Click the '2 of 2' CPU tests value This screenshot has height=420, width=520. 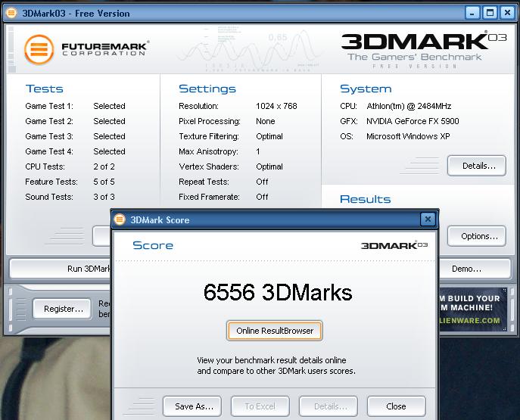pyautogui.click(x=104, y=166)
